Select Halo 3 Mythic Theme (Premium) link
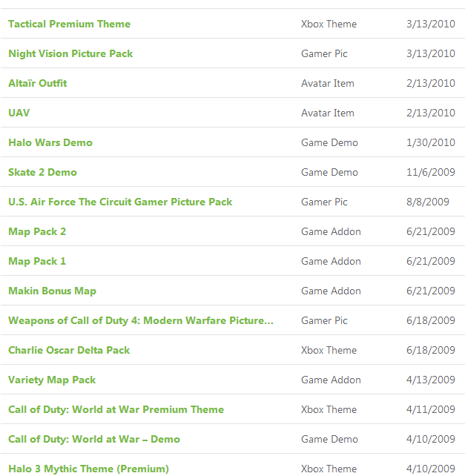Screen dimensions: 465x476 click(x=88, y=469)
